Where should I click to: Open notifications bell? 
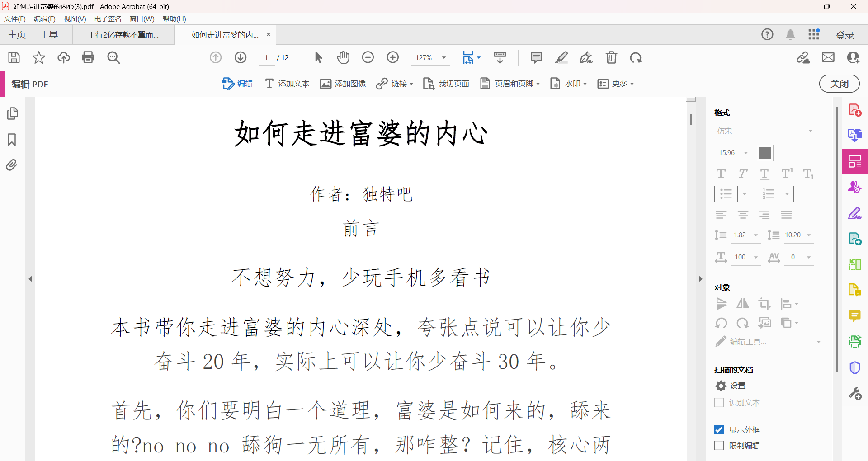pyautogui.click(x=790, y=35)
